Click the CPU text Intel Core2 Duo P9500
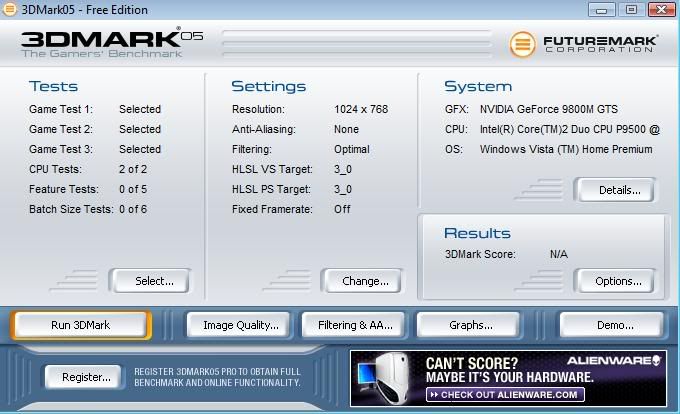 pyautogui.click(x=569, y=129)
